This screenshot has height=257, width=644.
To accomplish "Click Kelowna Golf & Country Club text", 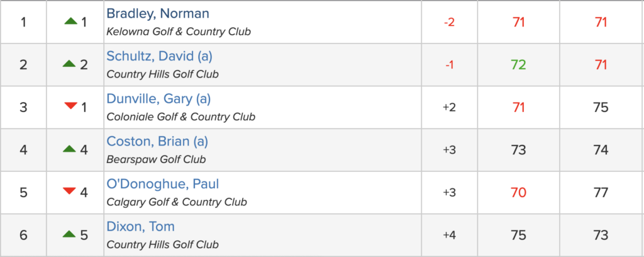I will coord(179,31).
